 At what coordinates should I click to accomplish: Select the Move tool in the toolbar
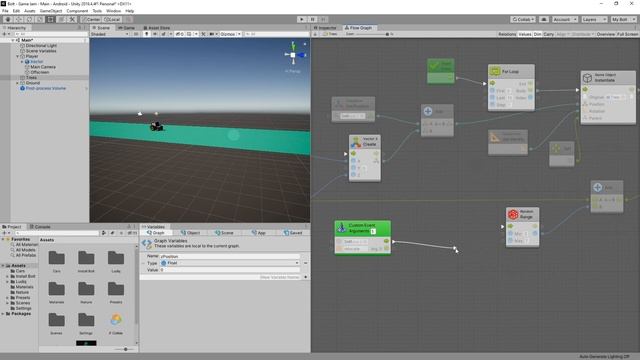tap(19, 19)
